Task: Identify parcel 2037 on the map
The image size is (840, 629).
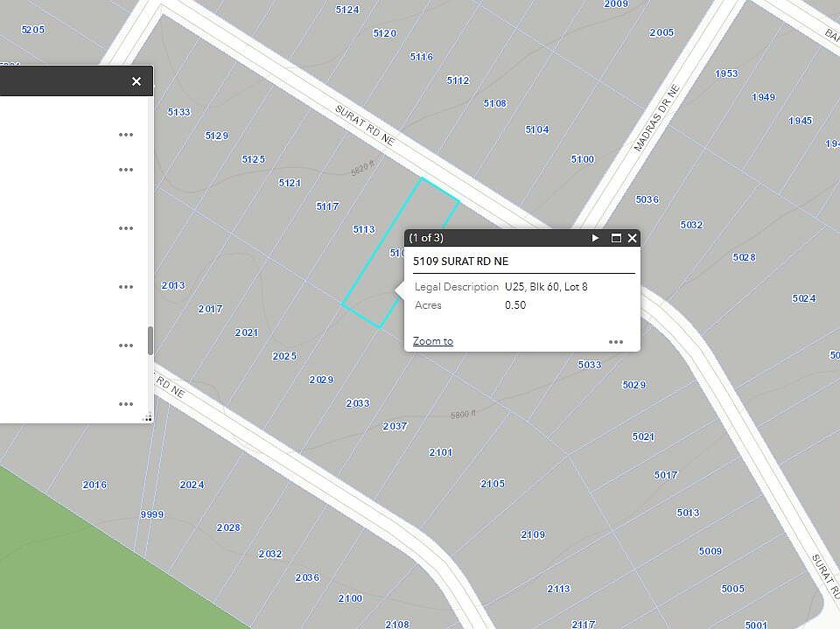Action: coord(395,426)
